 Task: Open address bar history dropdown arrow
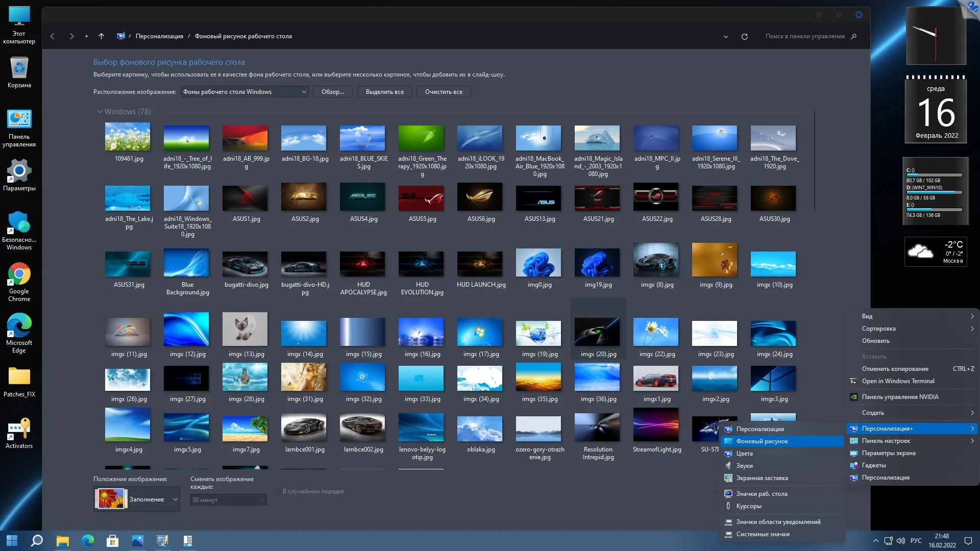tap(725, 36)
